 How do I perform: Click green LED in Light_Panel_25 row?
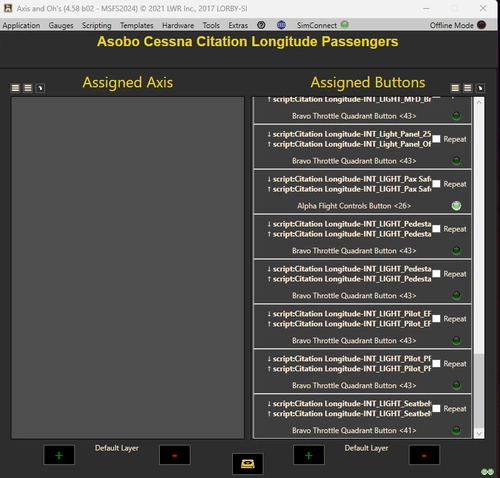coord(456,161)
